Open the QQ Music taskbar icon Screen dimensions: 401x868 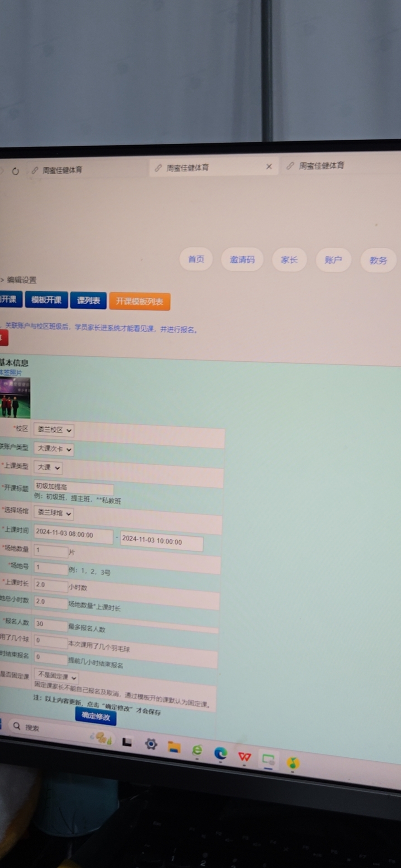[x=293, y=763]
